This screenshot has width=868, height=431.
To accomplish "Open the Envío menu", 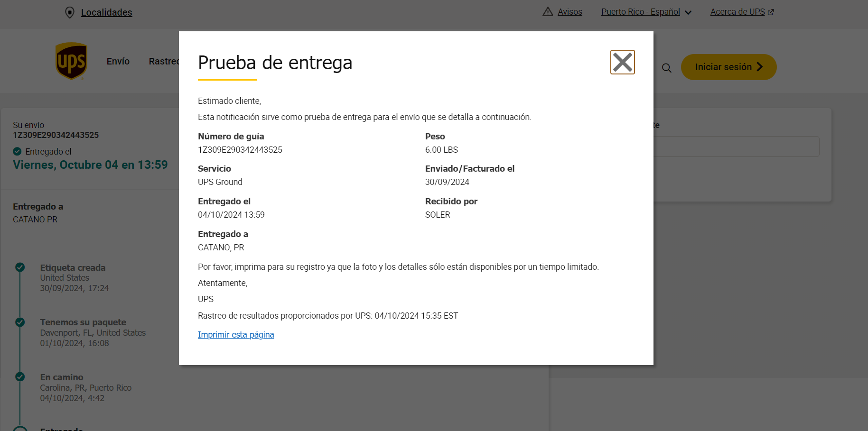I will tap(118, 61).
